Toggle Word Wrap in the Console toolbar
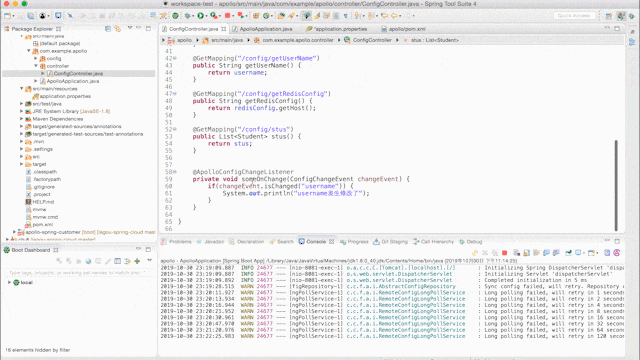 536,253
